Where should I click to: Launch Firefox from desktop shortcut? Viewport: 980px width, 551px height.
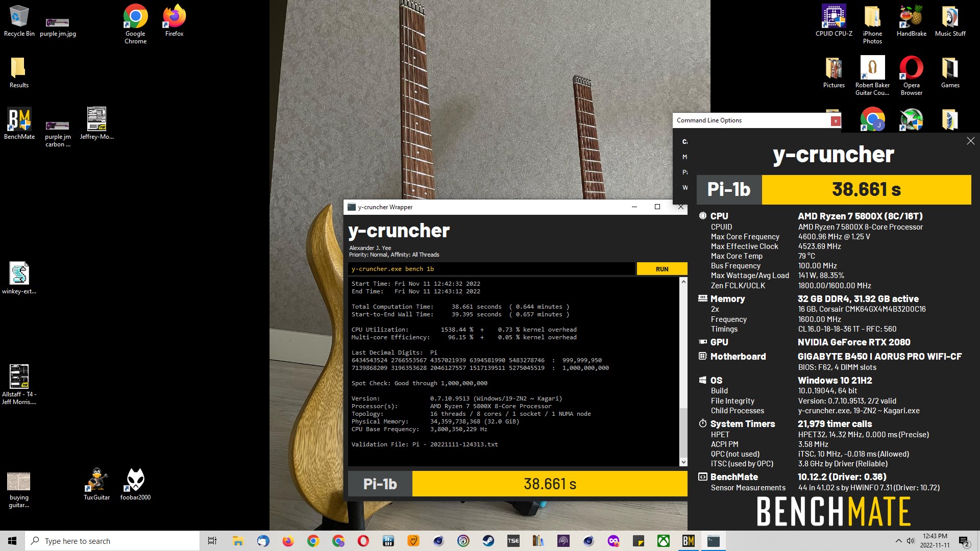click(174, 20)
